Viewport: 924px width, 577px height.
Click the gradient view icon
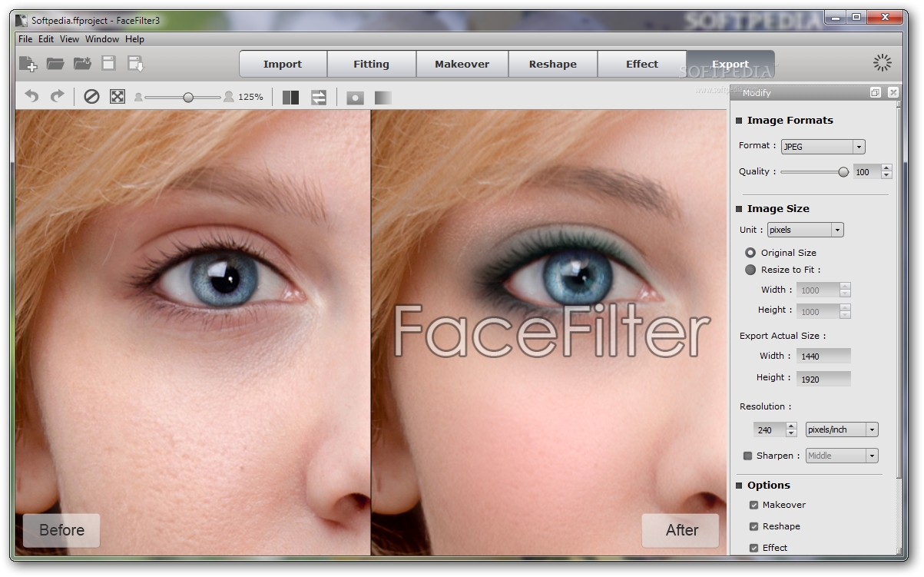coord(383,98)
